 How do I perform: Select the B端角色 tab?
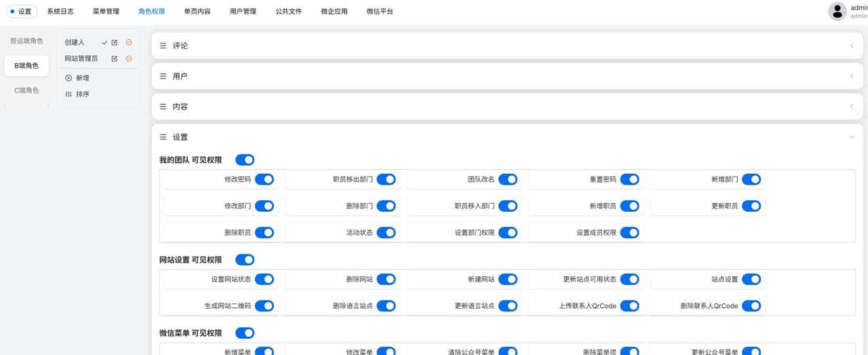click(26, 66)
